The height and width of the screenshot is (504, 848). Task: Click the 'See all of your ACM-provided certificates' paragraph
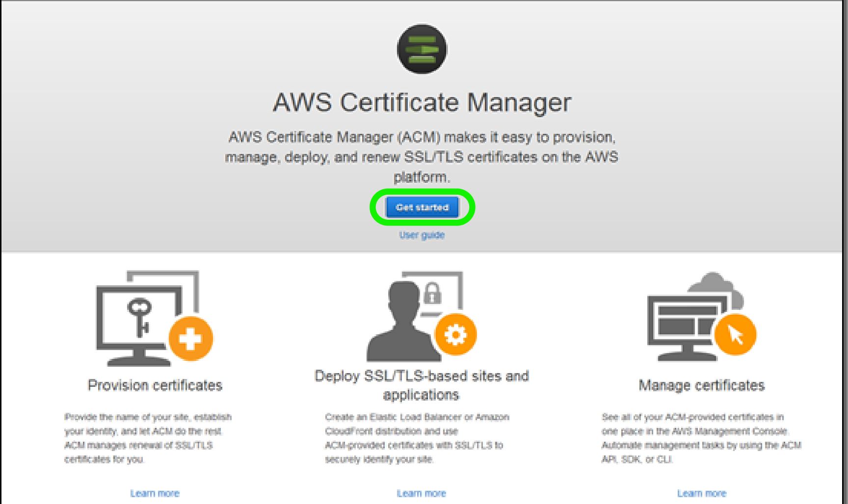pos(702,438)
